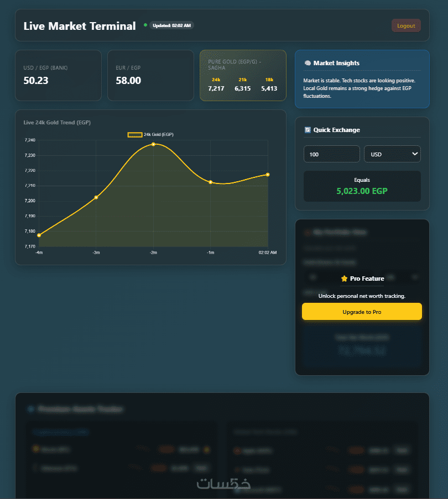The image size is (448, 499).
Task: Click the EUR / EGP rate 58.00
Action: pyautogui.click(x=128, y=81)
